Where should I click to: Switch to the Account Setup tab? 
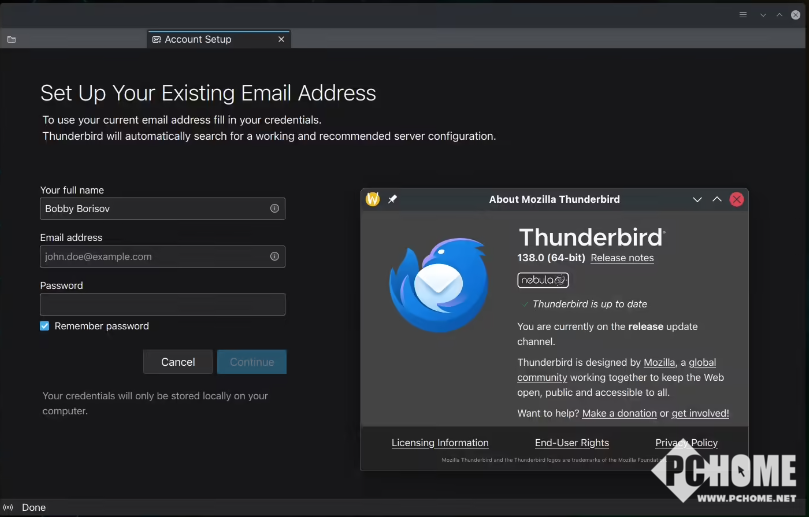coord(198,40)
